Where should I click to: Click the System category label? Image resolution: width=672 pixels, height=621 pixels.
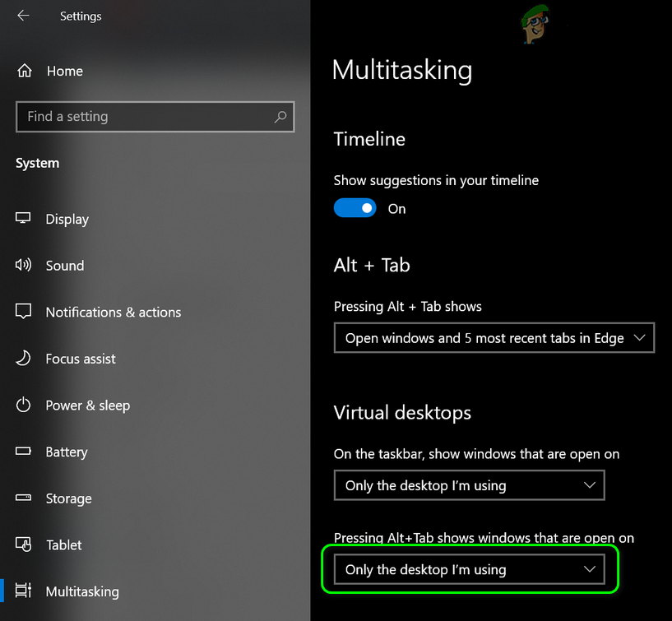point(37,163)
